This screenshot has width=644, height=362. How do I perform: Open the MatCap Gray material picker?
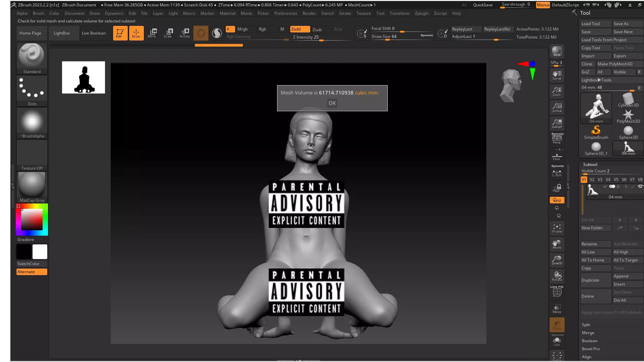coord(32,187)
